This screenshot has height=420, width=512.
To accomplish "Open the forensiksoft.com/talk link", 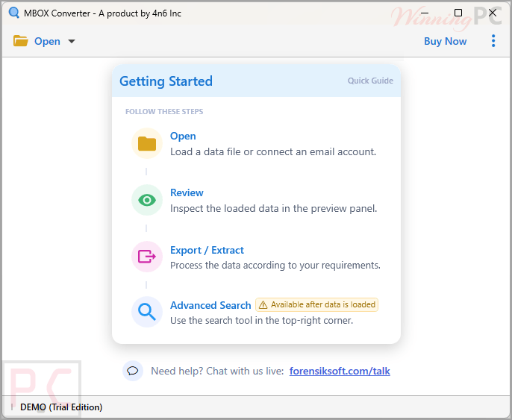I will click(340, 371).
